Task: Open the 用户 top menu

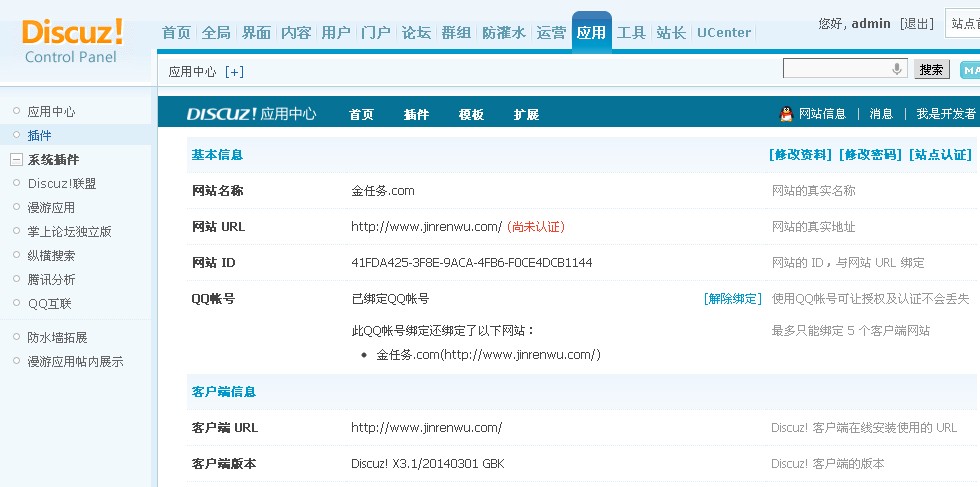Action: pos(336,33)
